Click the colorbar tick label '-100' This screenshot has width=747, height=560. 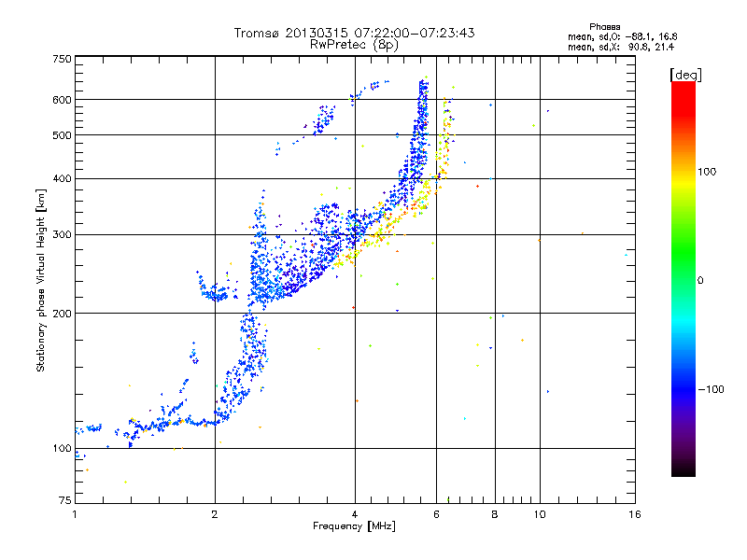pos(711,389)
